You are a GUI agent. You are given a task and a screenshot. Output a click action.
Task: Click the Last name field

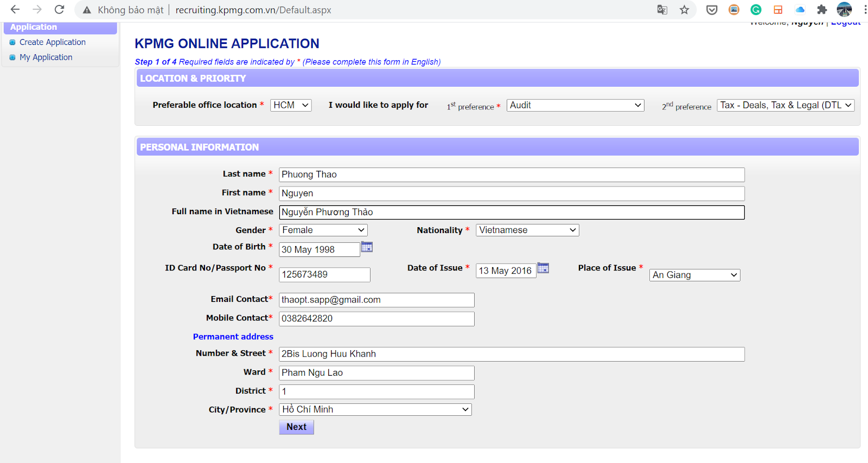click(x=512, y=175)
